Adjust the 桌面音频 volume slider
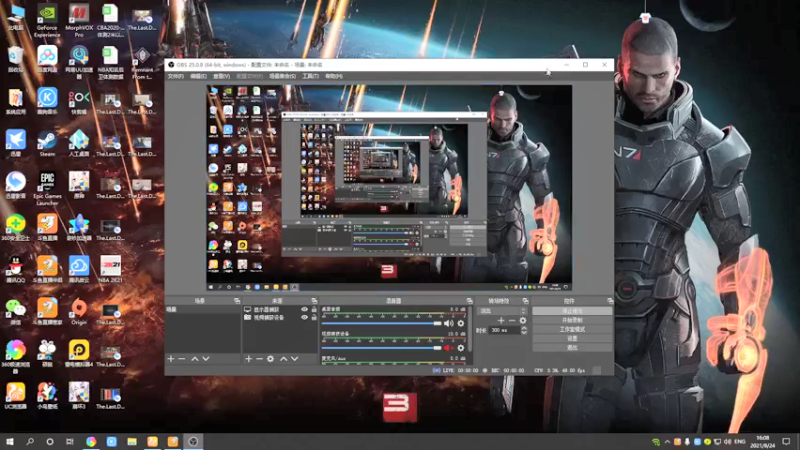The image size is (800, 450). (382, 323)
